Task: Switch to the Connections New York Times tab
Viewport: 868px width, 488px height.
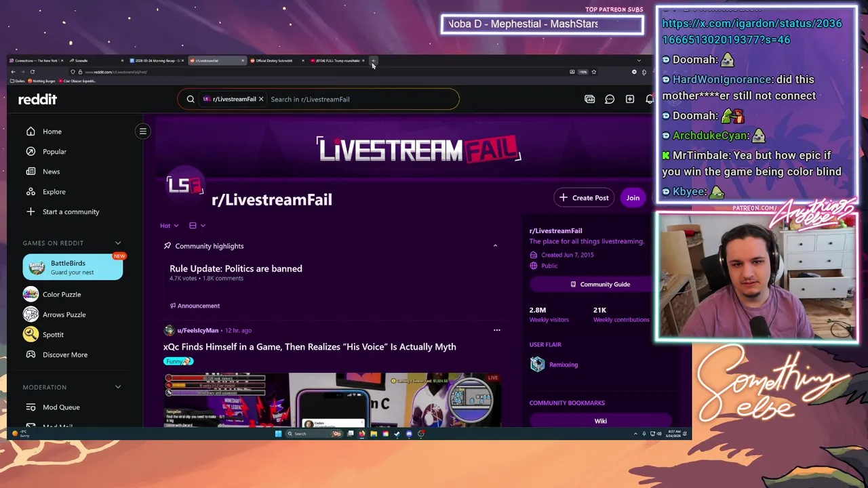Action: pos(37,61)
